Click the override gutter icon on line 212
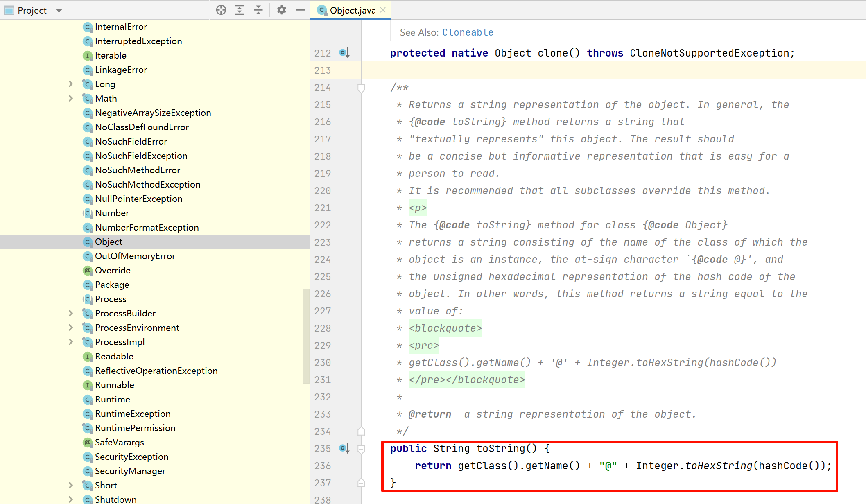Viewport: 866px width, 504px height. (x=344, y=53)
